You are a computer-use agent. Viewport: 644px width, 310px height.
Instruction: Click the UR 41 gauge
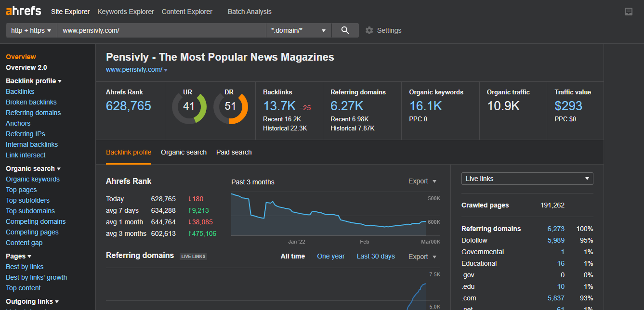189,106
